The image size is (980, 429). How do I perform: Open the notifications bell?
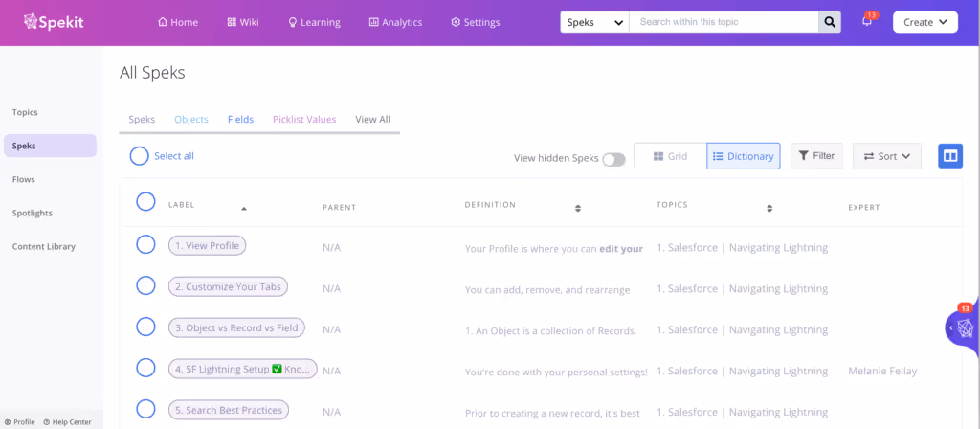[x=867, y=21]
